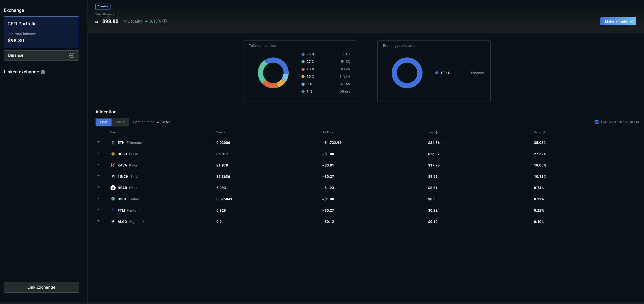The image size is (644, 304).
Task: Sort by the Value column header
Action: [432, 133]
